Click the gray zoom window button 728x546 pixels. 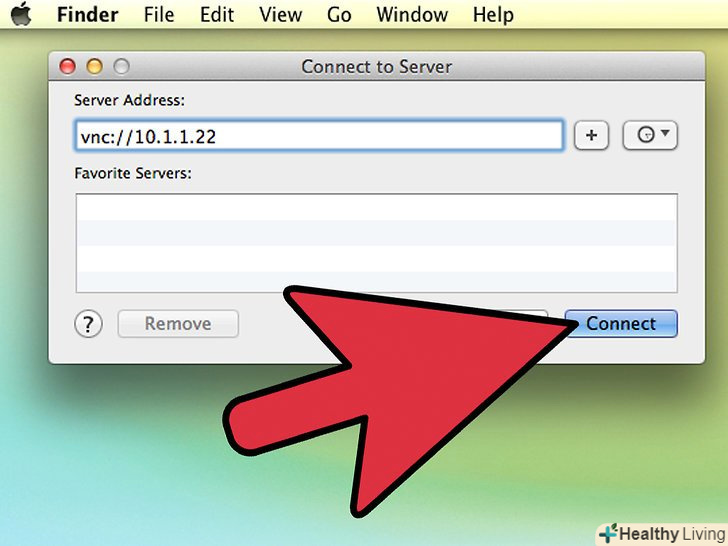(122, 66)
